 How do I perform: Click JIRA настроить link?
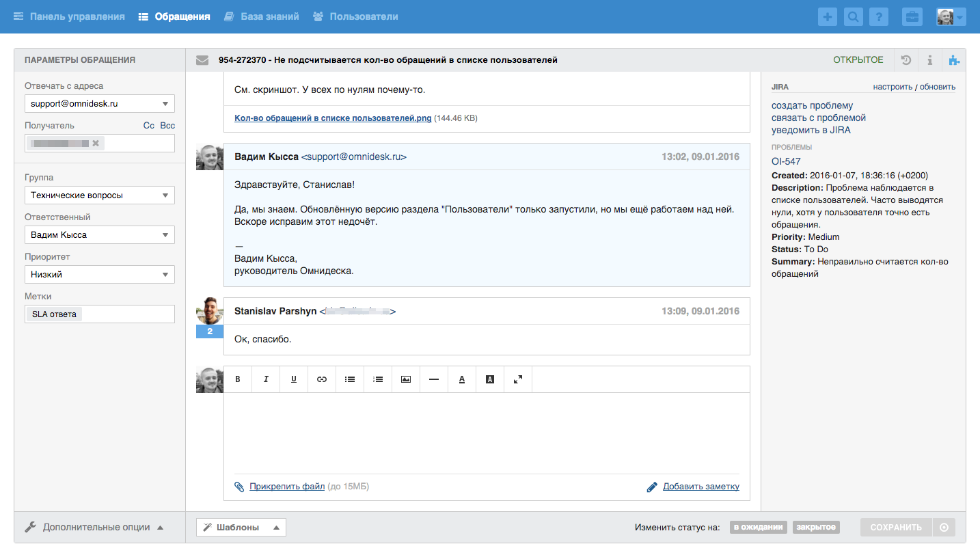893,87
